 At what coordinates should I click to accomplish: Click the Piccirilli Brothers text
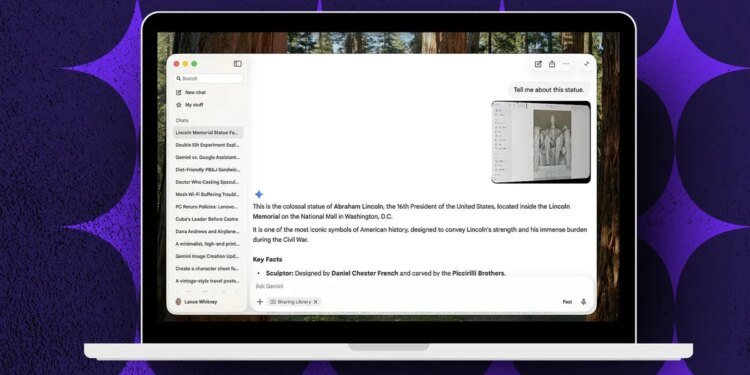(478, 274)
